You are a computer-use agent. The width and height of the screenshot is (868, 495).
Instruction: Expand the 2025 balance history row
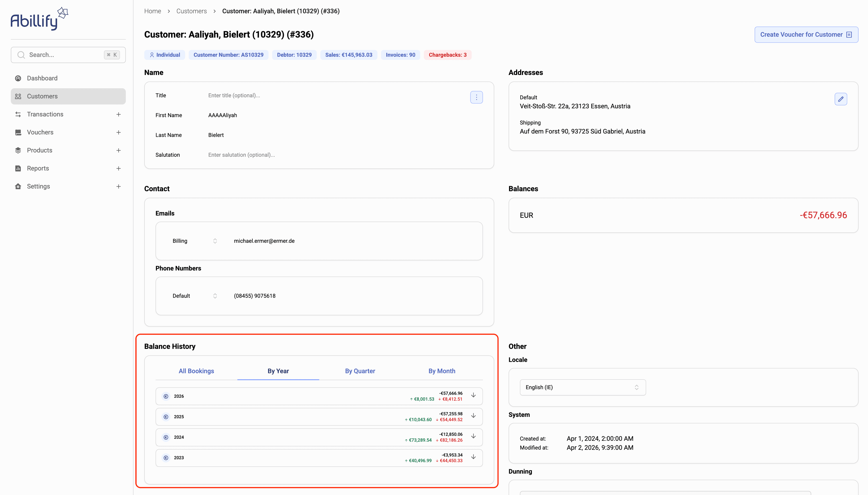(473, 416)
